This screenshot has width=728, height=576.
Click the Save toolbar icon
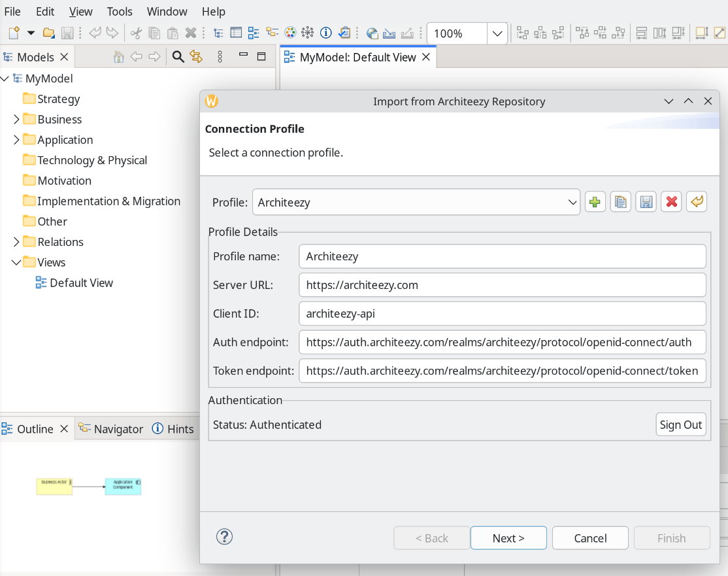coord(67,33)
